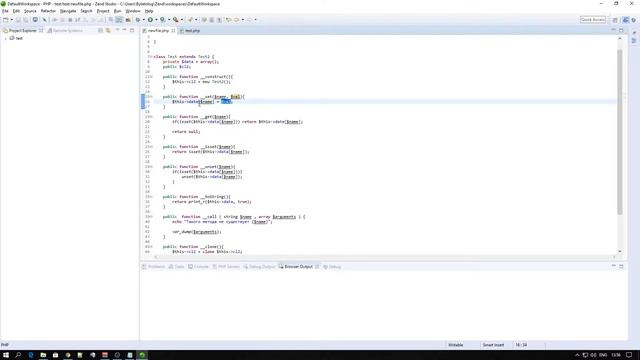
Task: Click the green Run toolbar icon
Action: click(x=150, y=20)
